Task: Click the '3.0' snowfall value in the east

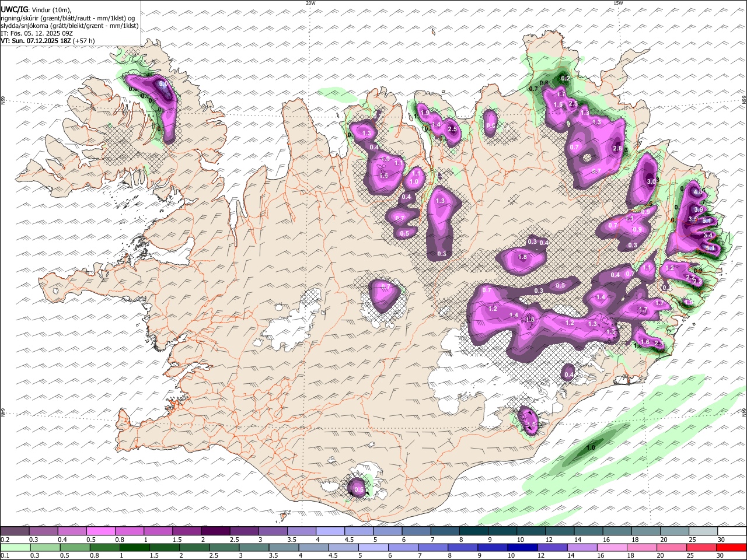Action: [652, 181]
